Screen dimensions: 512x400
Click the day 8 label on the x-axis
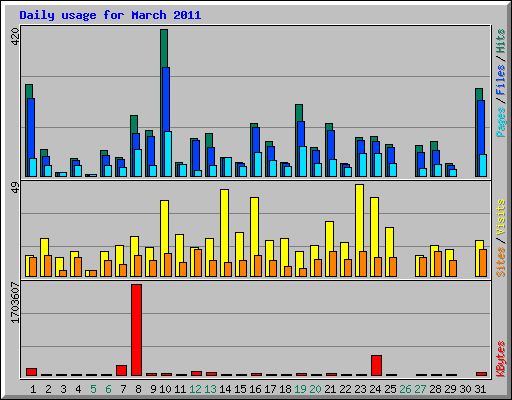[x=138, y=389]
